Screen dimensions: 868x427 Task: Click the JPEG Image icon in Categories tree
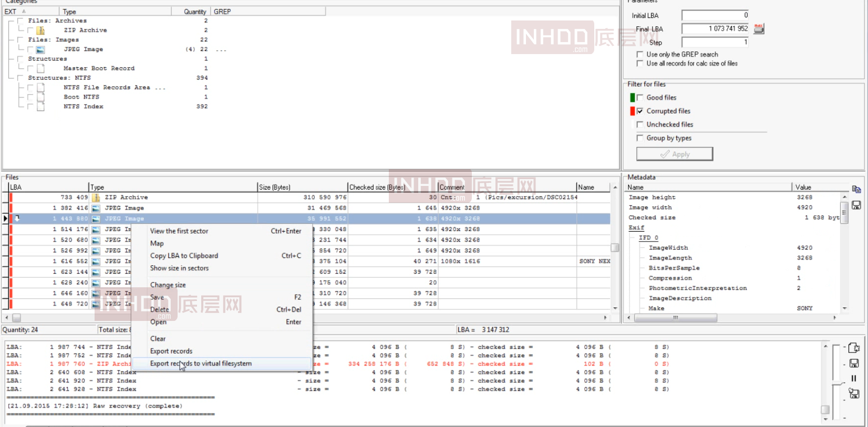pyautogui.click(x=40, y=50)
